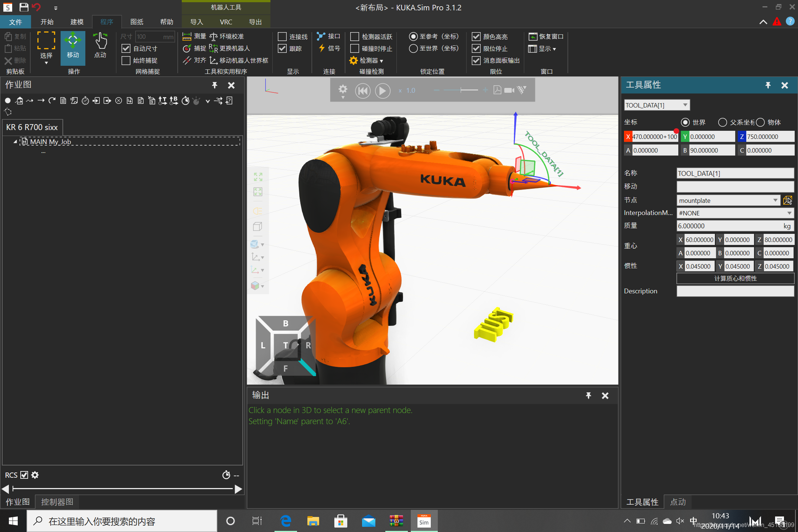Enable the Always Snap (始终捕捉) checkbox
The height and width of the screenshot is (532, 798).
pyautogui.click(x=126, y=60)
